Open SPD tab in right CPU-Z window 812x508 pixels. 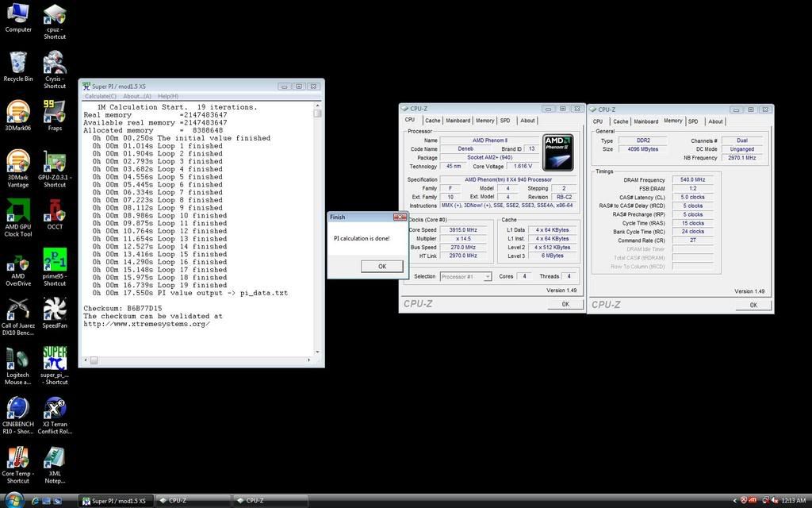point(693,121)
